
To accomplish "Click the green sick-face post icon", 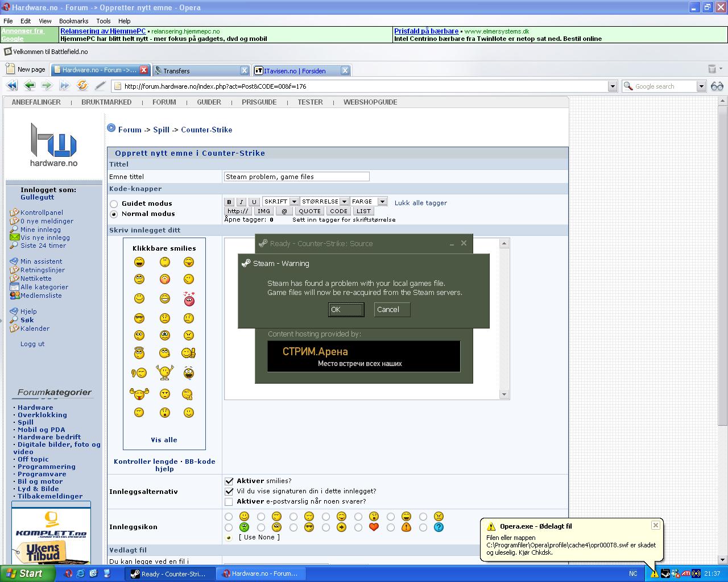I will [244, 527].
